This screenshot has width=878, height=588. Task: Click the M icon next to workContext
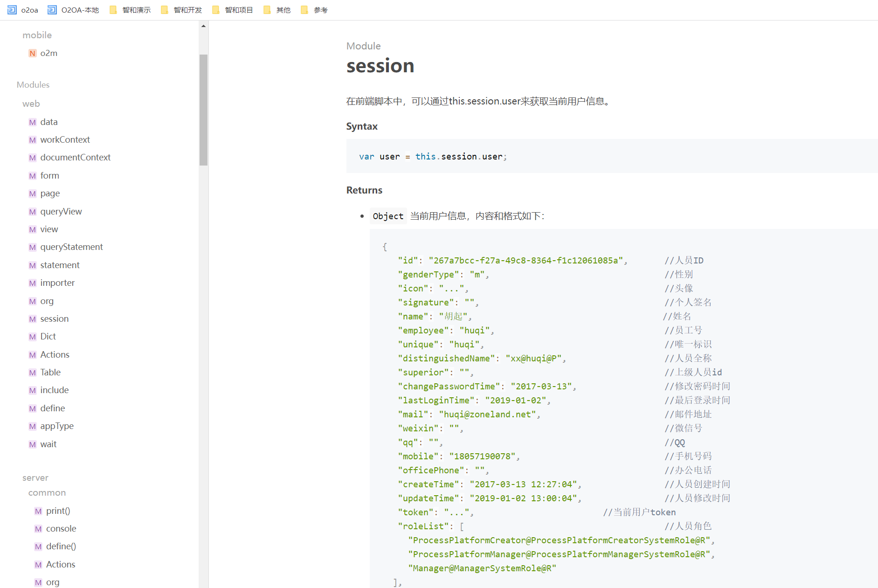coord(32,140)
